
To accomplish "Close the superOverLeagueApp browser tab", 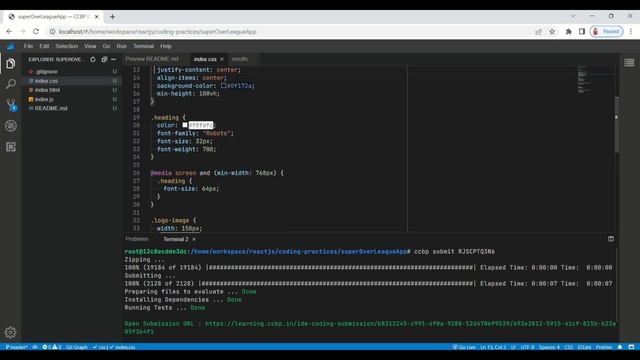I will click(97, 17).
